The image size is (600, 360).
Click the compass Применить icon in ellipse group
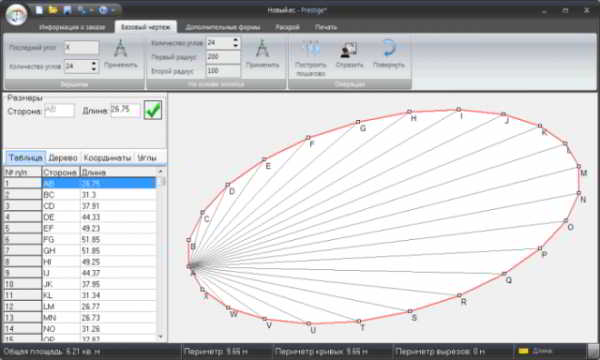(262, 49)
